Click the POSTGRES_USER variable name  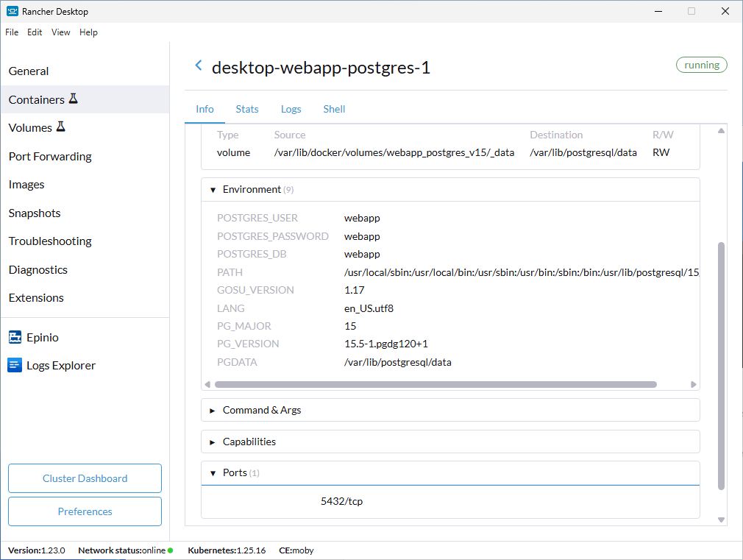click(257, 218)
